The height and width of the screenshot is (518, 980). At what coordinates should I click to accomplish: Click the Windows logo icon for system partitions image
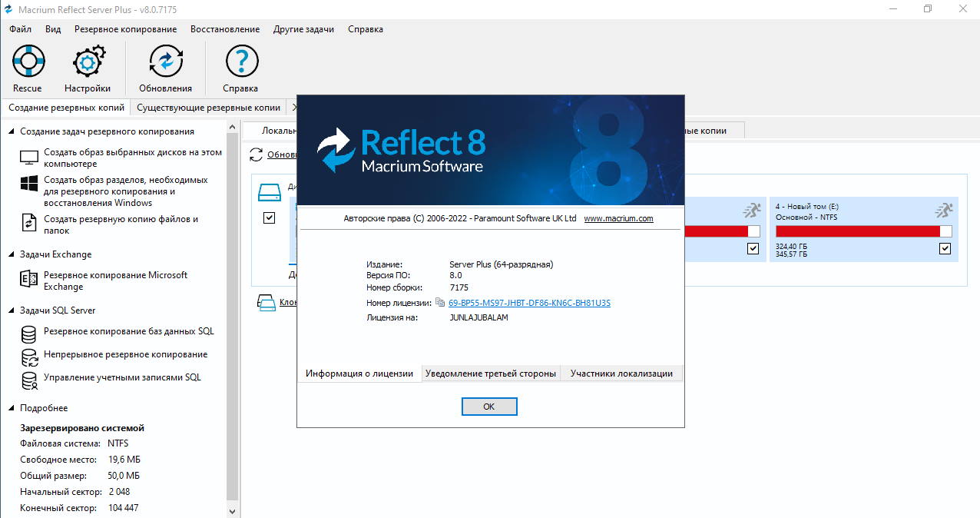point(29,184)
